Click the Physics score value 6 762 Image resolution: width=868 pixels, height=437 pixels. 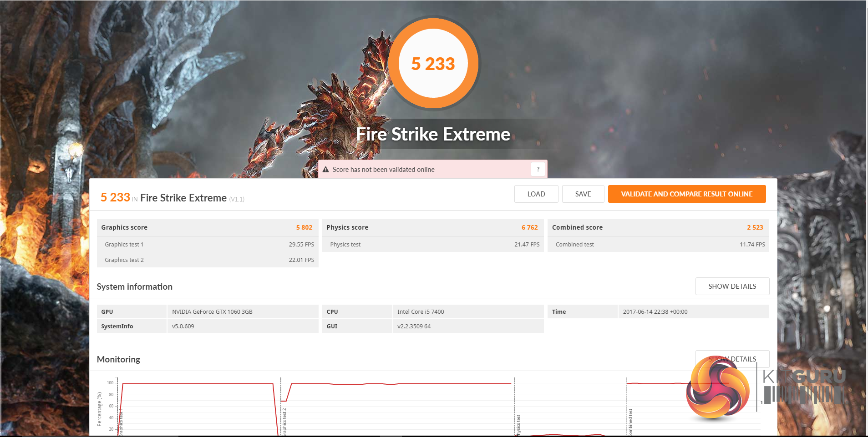pyautogui.click(x=530, y=227)
